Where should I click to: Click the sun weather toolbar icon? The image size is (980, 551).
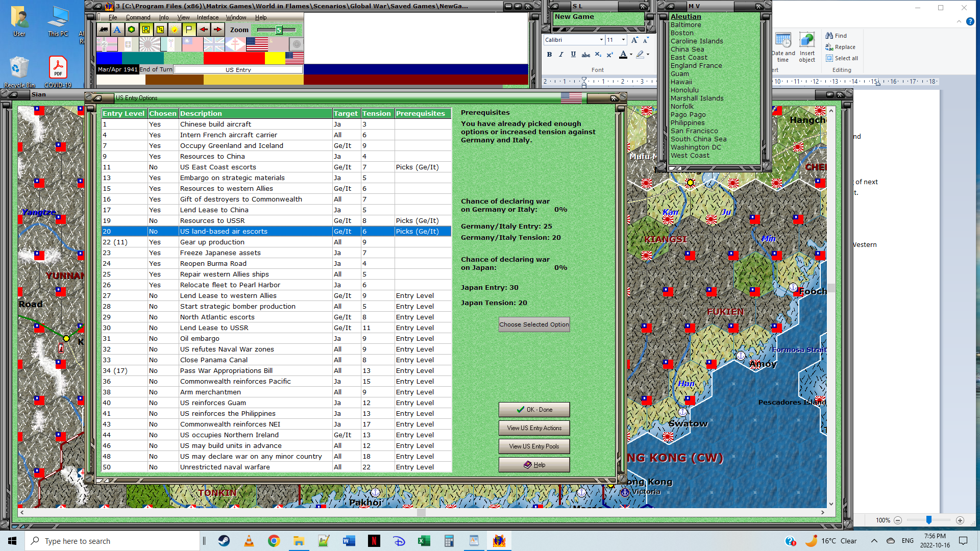coord(175,30)
